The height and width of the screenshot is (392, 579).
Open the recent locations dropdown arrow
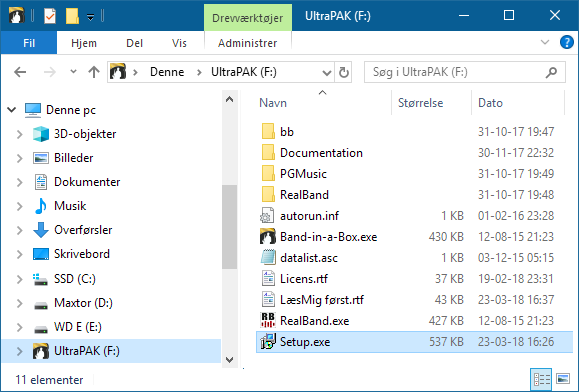73,72
